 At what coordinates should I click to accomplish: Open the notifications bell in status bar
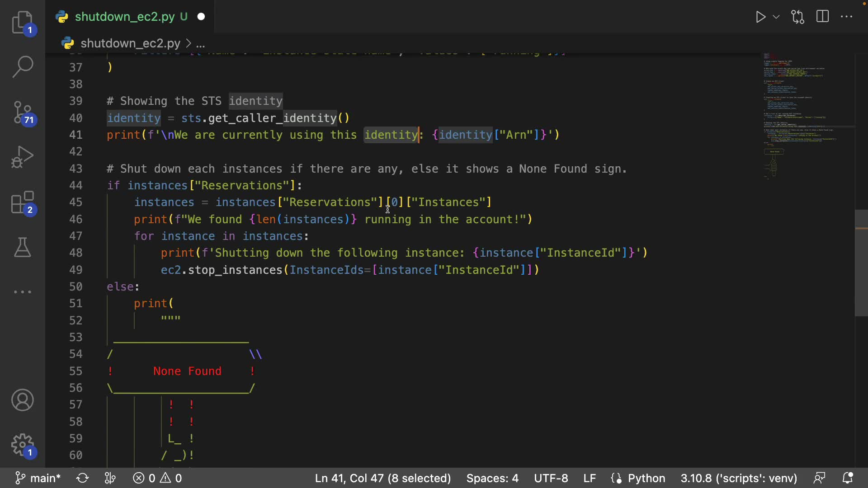click(848, 478)
